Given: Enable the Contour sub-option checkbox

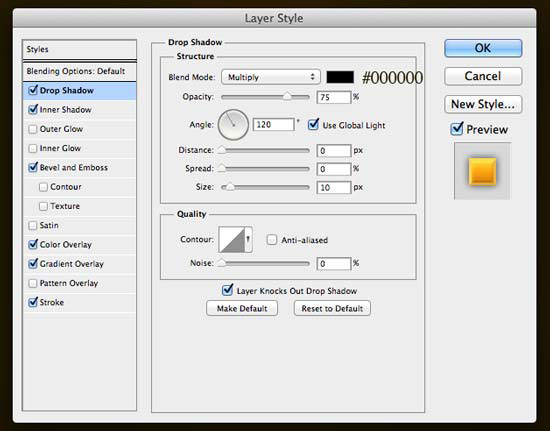Looking at the screenshot, I should [x=43, y=187].
